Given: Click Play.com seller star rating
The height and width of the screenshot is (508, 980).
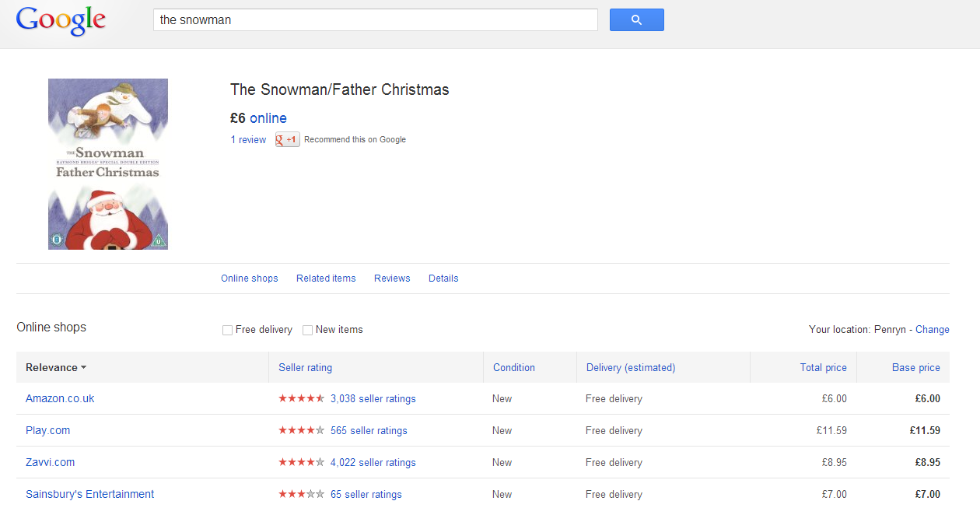Looking at the screenshot, I should 302,431.
